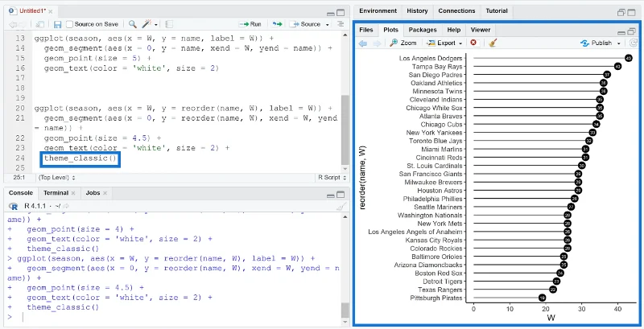Screen dimensions: 644x329
Task: Maximize the Environment pane
Action: pyautogui.click(x=632, y=12)
